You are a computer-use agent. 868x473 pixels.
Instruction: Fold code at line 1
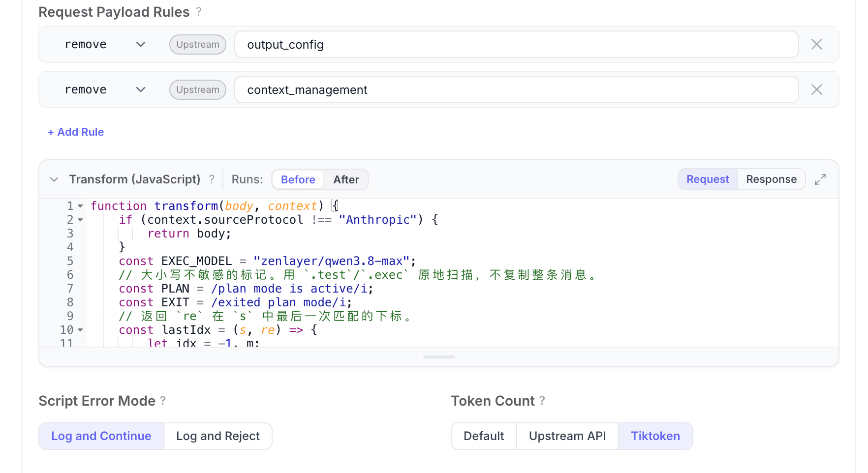(x=80, y=206)
